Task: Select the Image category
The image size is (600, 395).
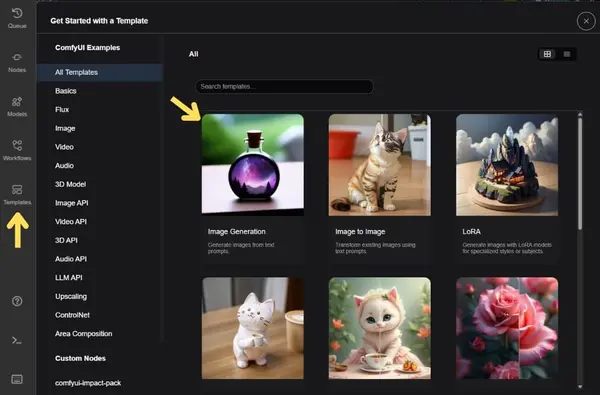Action: (100, 128)
